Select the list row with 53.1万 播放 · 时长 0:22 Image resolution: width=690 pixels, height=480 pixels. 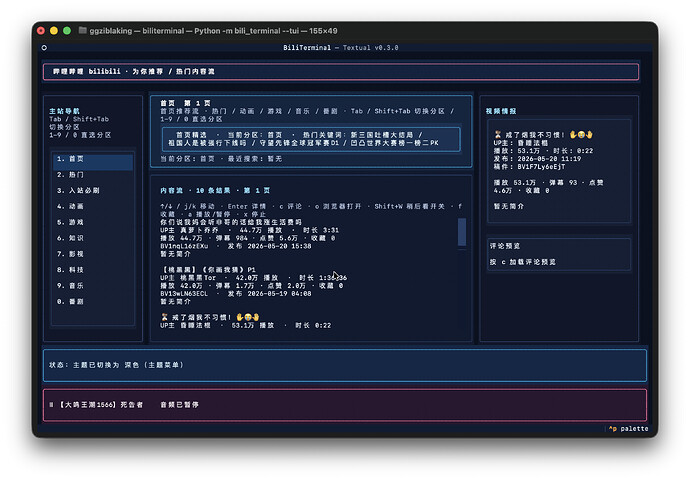point(246,325)
